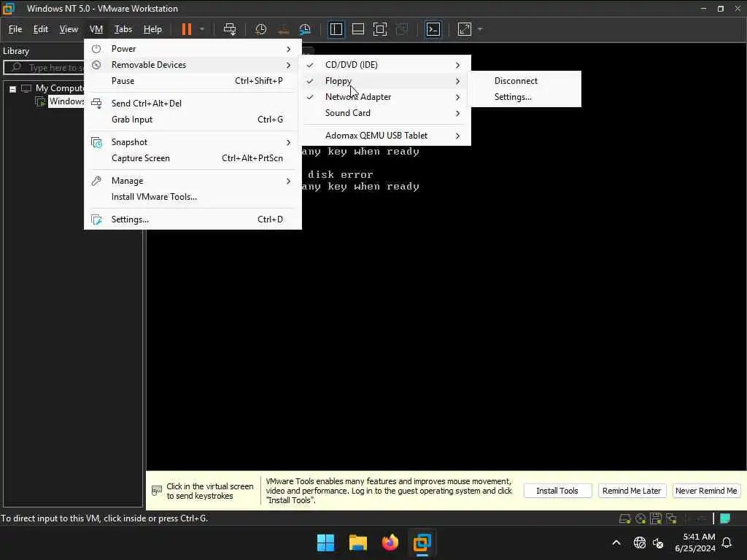Open the Edit menu
The width and height of the screenshot is (747, 560).
tap(41, 29)
